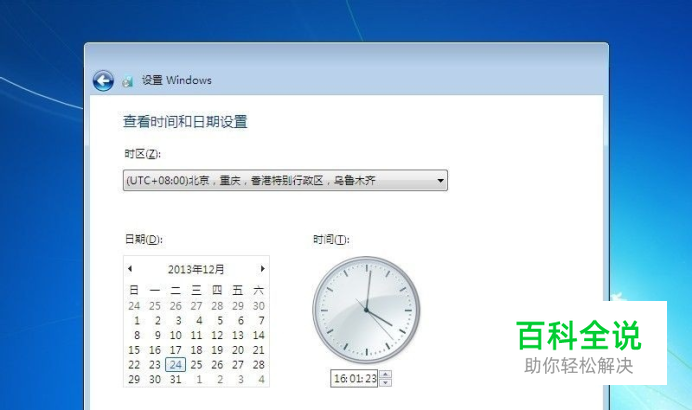The height and width of the screenshot is (410, 692).
Task: Select highlighted date 24 in December
Action: pos(176,365)
